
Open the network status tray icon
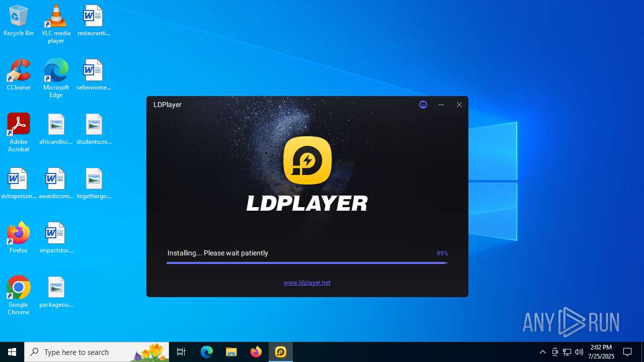[x=567, y=352]
